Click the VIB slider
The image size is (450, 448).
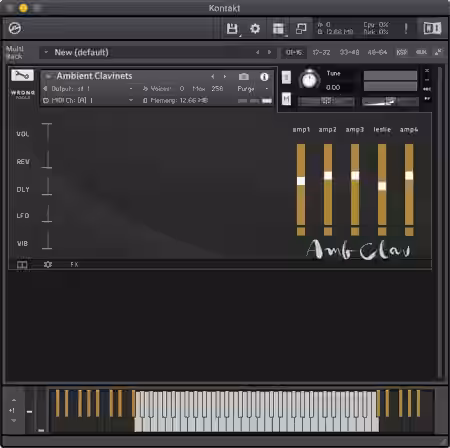tap(47, 240)
